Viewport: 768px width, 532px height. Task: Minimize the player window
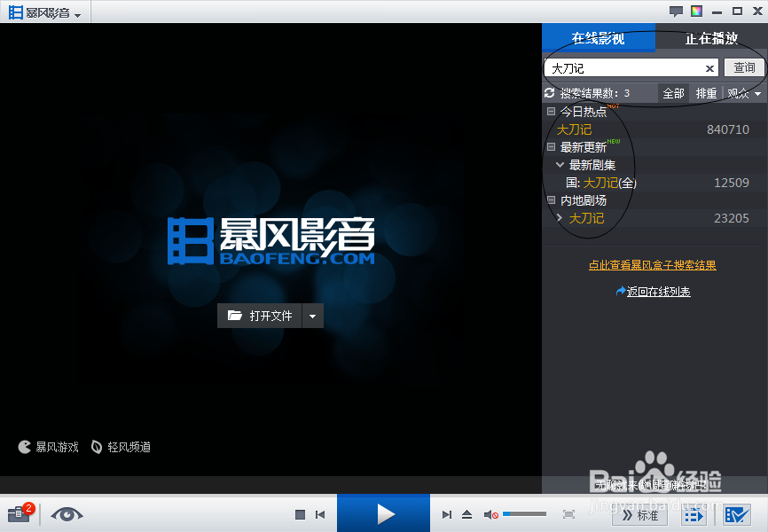click(x=717, y=12)
